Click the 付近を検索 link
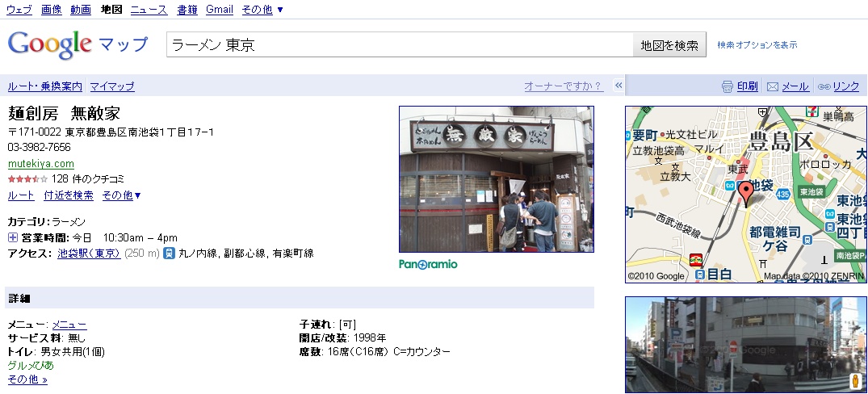 (x=69, y=195)
